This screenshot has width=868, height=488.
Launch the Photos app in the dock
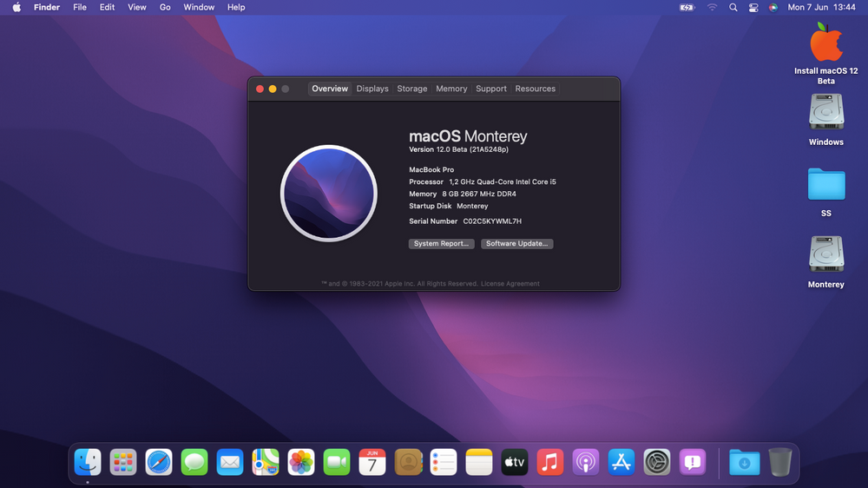(300, 462)
